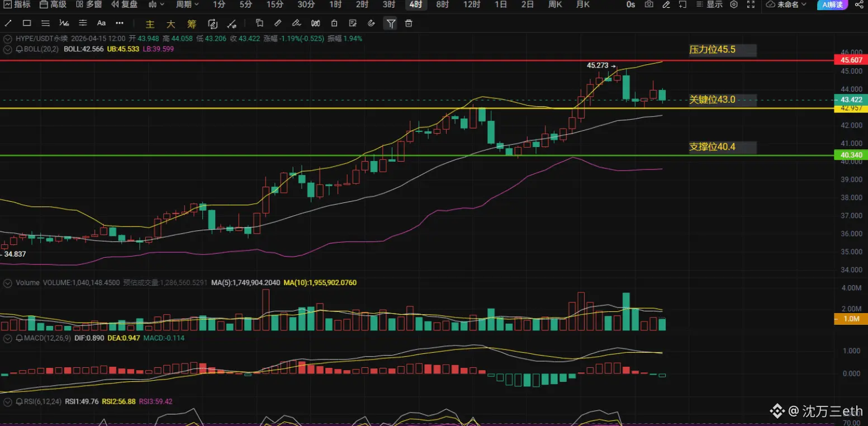Select the 4时 timeframe tab
The width and height of the screenshot is (868, 426).
click(x=415, y=4)
